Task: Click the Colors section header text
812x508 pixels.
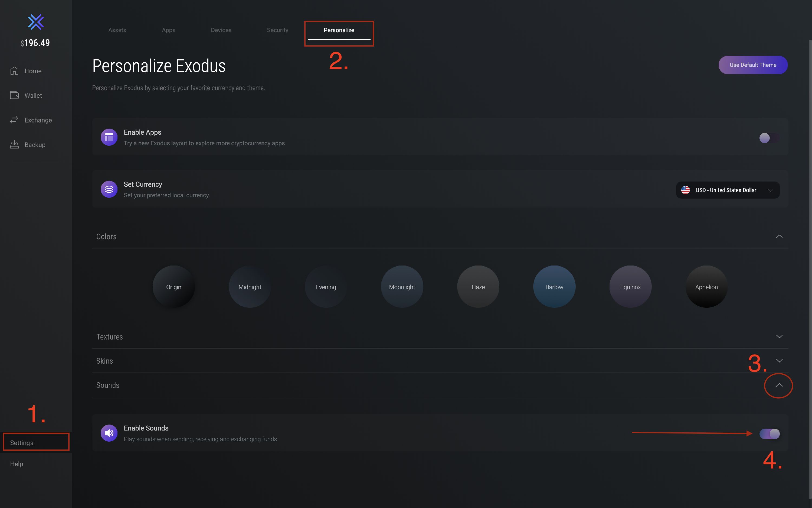Action: (x=106, y=237)
